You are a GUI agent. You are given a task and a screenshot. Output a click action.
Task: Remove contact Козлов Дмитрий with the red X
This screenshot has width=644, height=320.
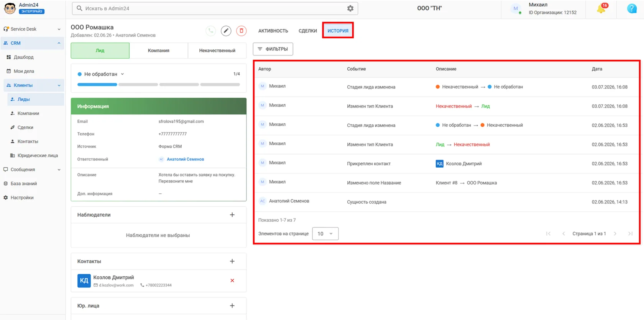click(232, 281)
